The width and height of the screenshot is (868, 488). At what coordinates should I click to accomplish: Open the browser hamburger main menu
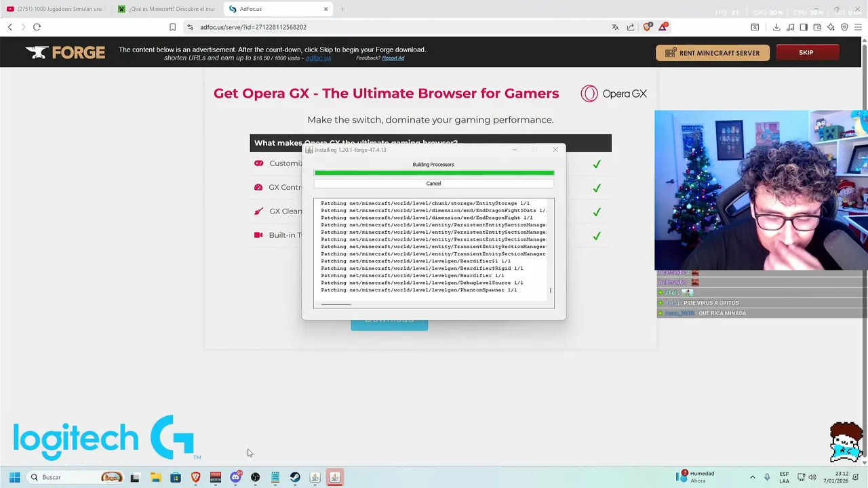(859, 27)
